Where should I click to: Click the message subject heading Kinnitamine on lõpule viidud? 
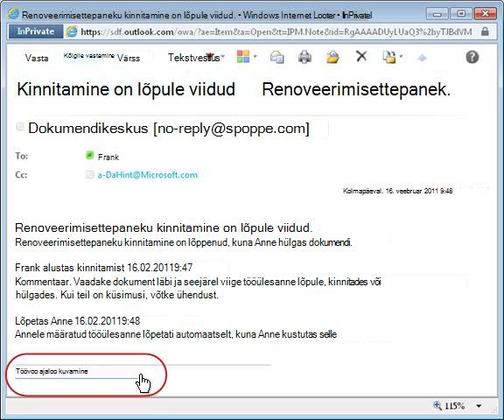tap(126, 89)
